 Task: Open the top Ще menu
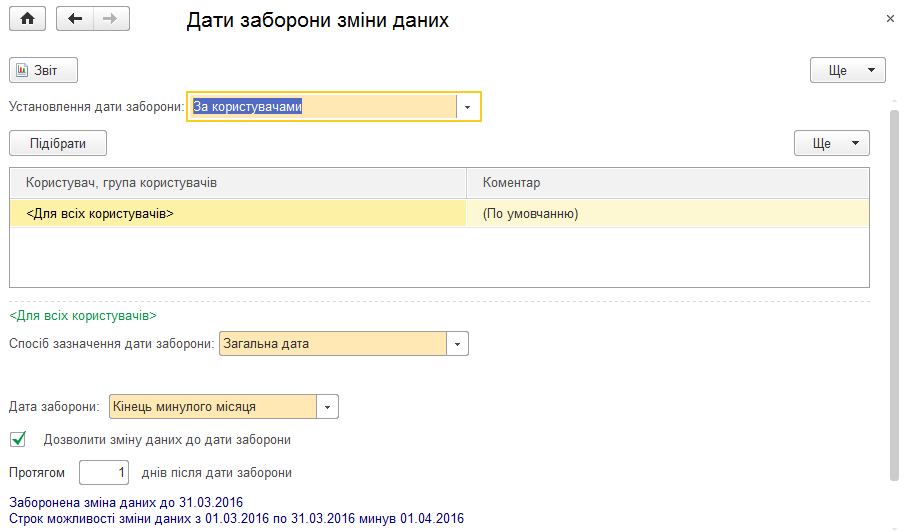pos(847,70)
